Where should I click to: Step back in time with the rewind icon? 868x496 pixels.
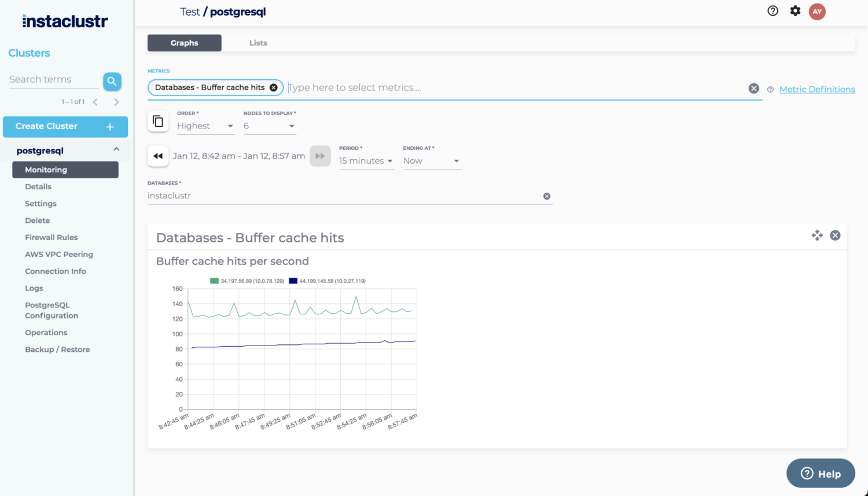point(158,156)
